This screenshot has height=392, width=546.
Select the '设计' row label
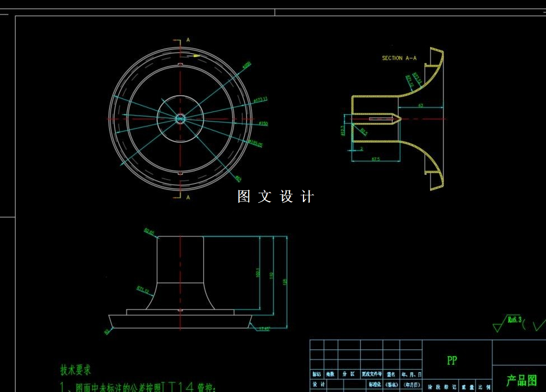318,384
